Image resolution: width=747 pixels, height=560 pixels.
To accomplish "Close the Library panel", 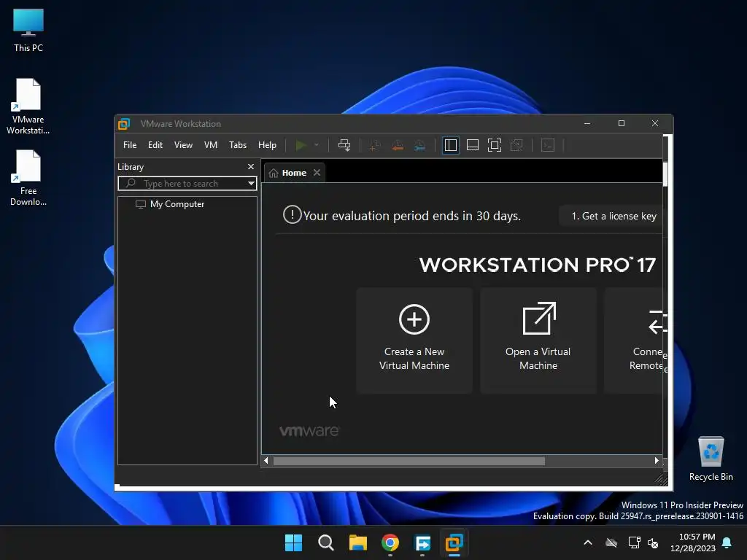I will (x=251, y=167).
